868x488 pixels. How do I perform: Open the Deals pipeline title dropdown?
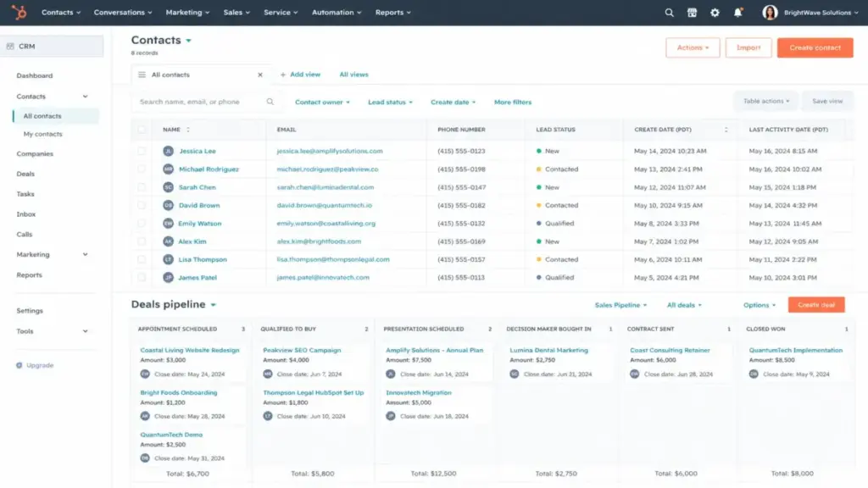pos(213,305)
